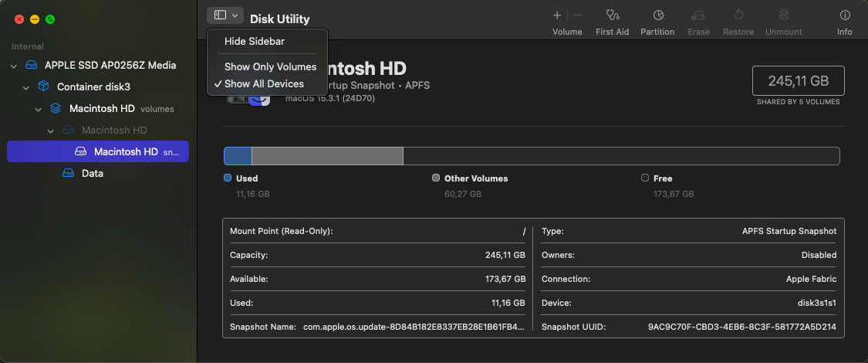Click the Unmount eject icon
Image resolution: width=868 pixels, height=363 pixels.
click(783, 15)
